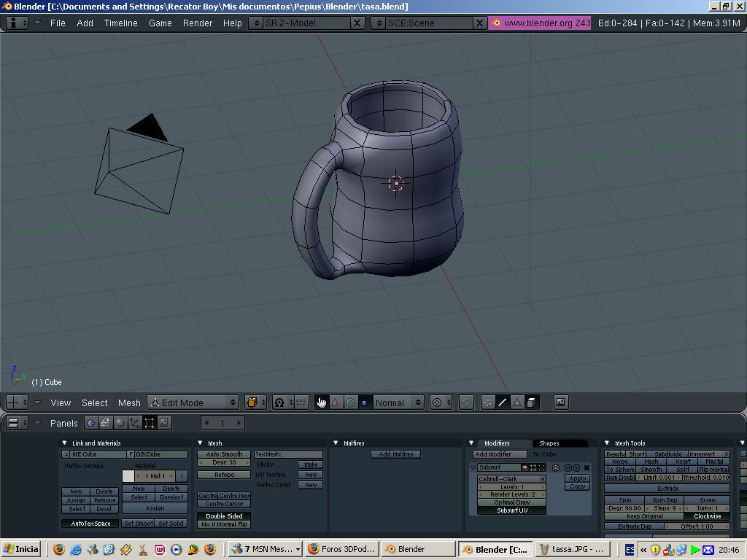Select the rotate ring manipulator icon
Screen dimensions: 747x560
coord(350,402)
